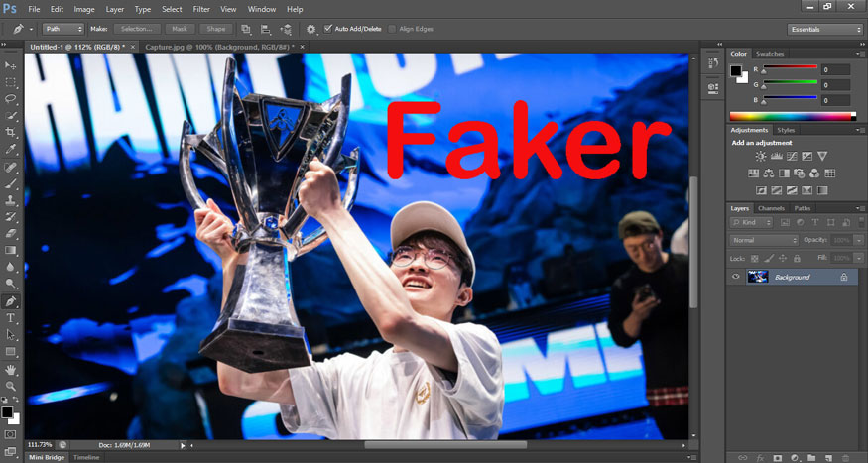Select the Blur tool
Viewport: 868px width, 463px height.
coord(11,267)
